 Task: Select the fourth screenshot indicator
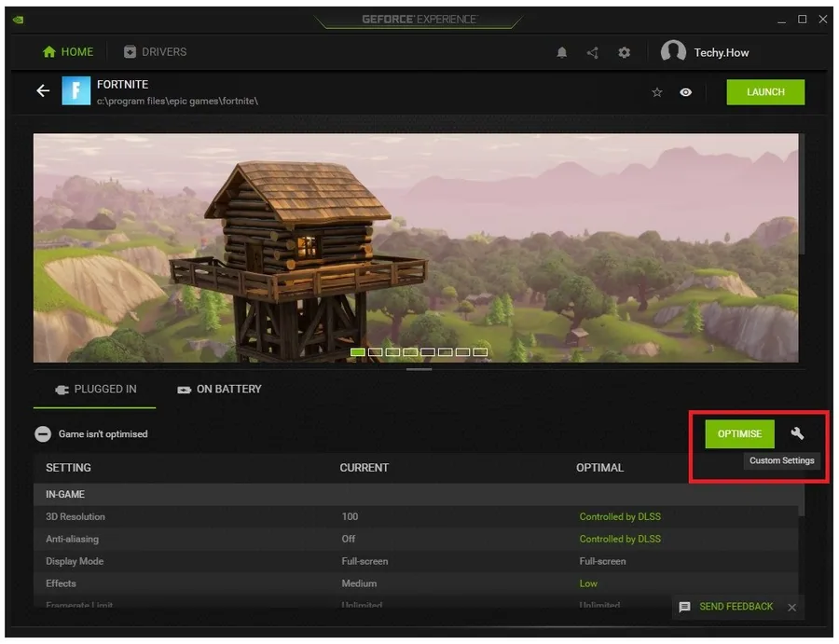click(410, 352)
